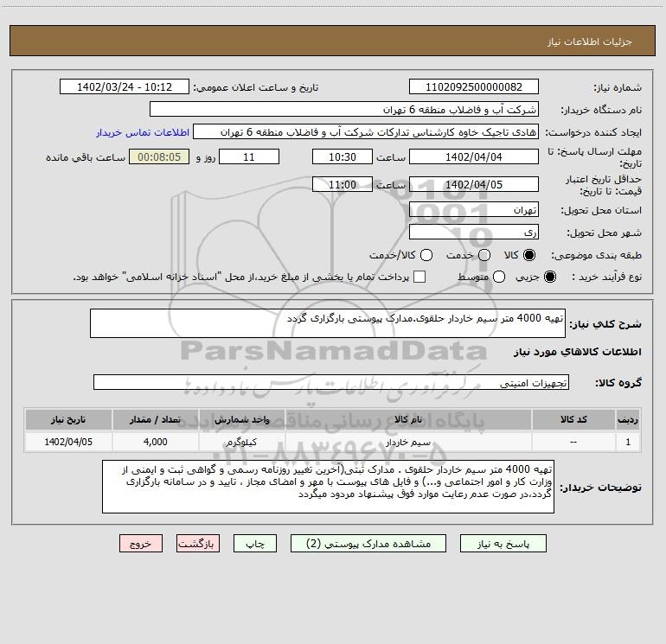The image size is (666, 644).
Task: Open the اطلاعات تماس خریدار link
Action: [x=143, y=132]
